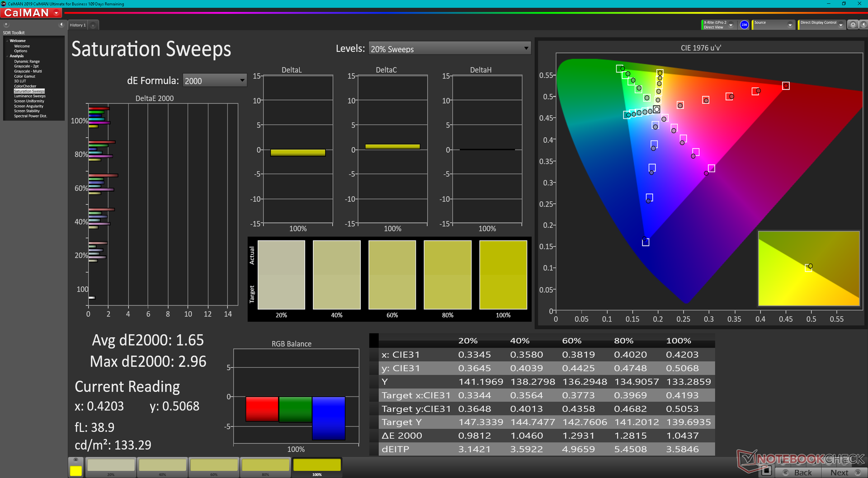Screen dimensions: 868x478
Task: Select Color Gamut in the sidebar
Action: coord(24,76)
